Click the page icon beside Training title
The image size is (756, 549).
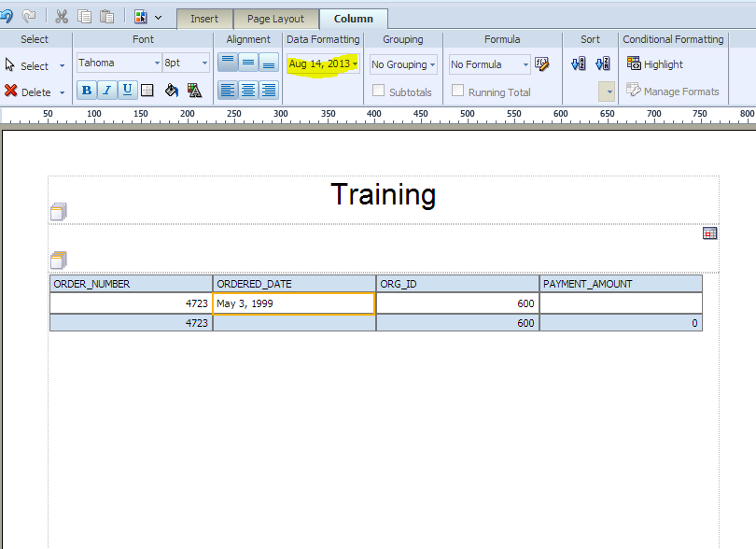pyautogui.click(x=59, y=211)
